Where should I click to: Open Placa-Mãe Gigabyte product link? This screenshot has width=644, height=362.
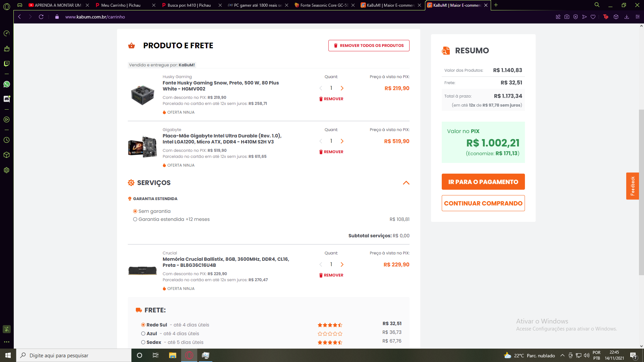(222, 139)
